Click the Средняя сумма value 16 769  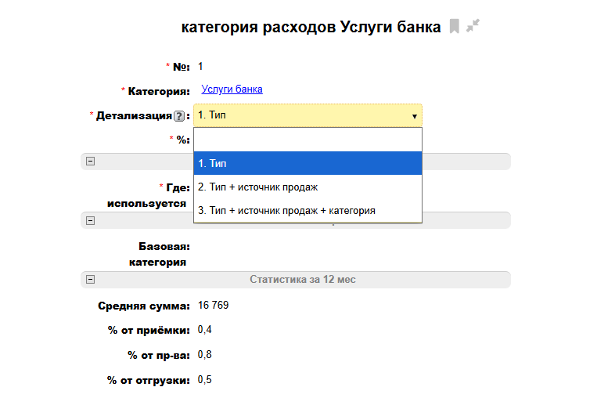pyautogui.click(x=215, y=304)
